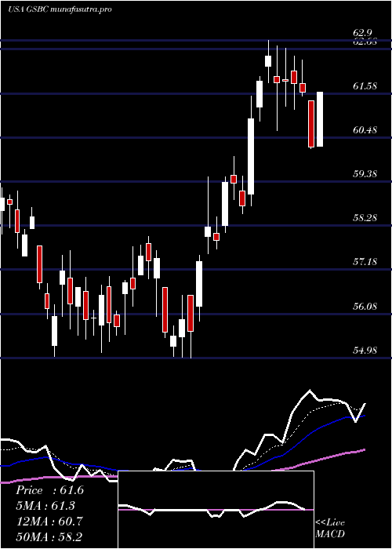Select the 58.28 price level label
Image resolution: width=392 pixels, height=549 pixels.
click(x=365, y=218)
